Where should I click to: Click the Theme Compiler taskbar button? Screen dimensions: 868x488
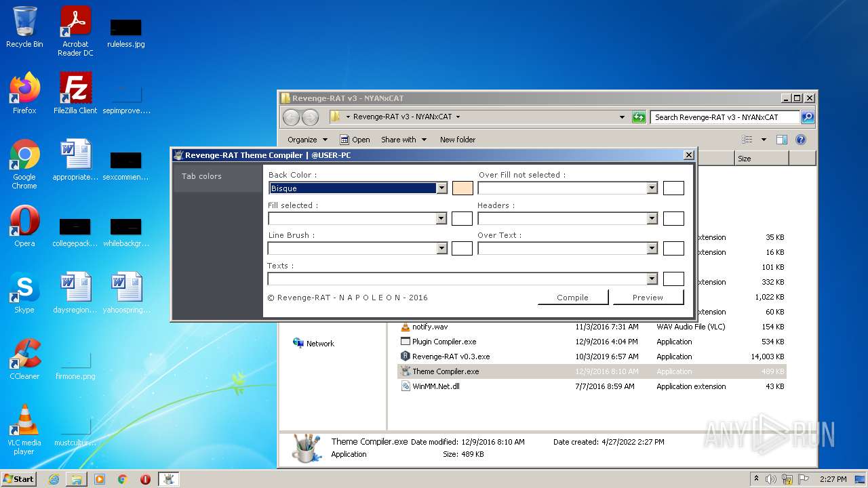point(168,479)
